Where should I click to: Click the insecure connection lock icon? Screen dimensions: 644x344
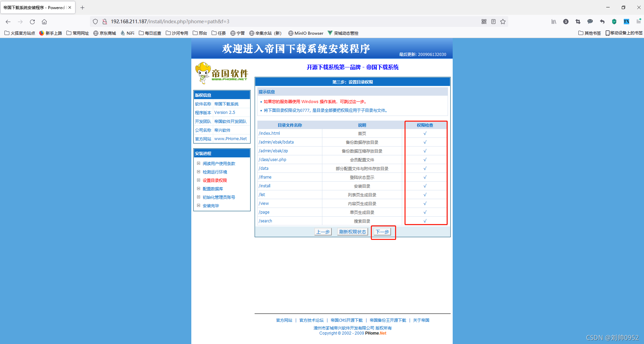tap(105, 22)
